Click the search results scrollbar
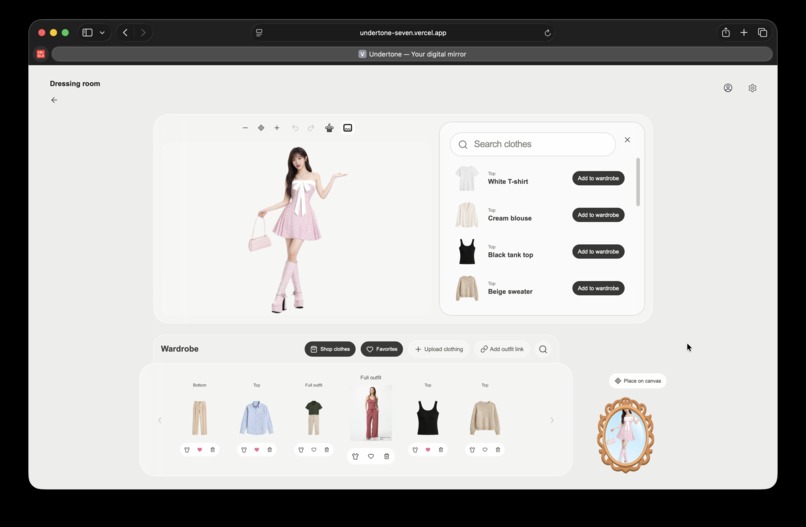 pos(638,182)
